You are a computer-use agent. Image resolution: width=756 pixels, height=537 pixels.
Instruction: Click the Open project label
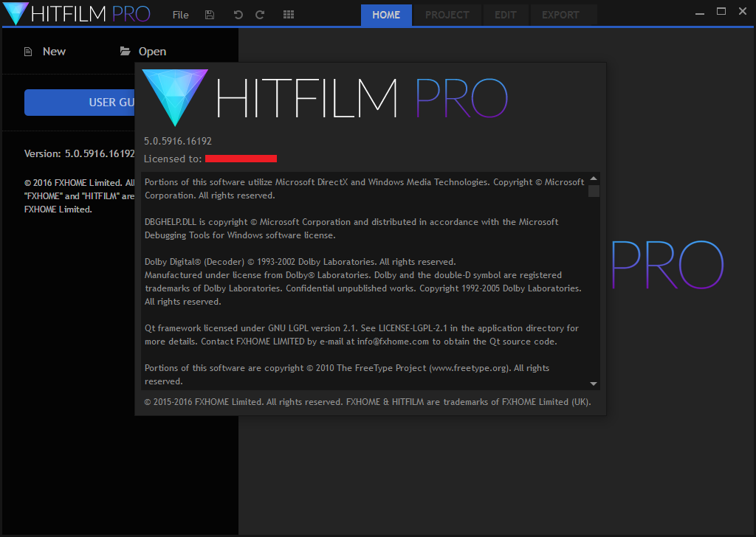[x=152, y=52]
